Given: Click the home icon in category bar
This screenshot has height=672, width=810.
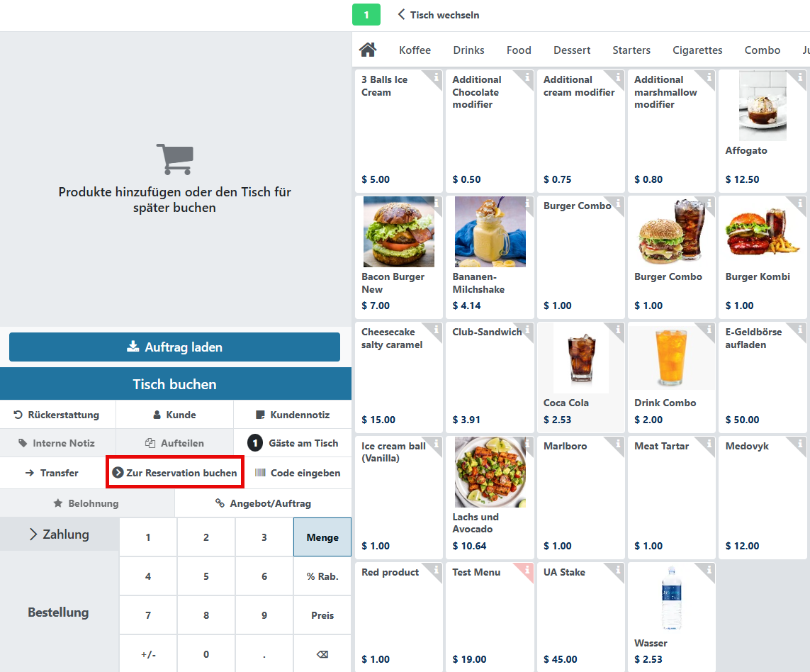Looking at the screenshot, I should [368, 50].
